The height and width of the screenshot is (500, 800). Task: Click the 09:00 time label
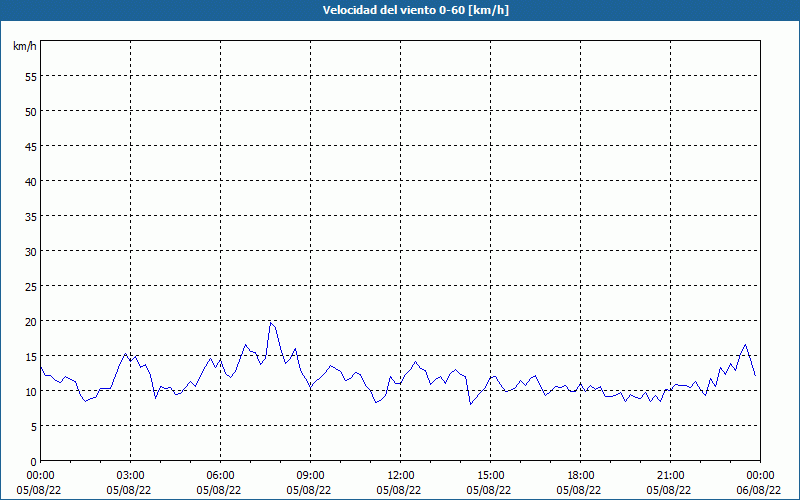coord(310,476)
